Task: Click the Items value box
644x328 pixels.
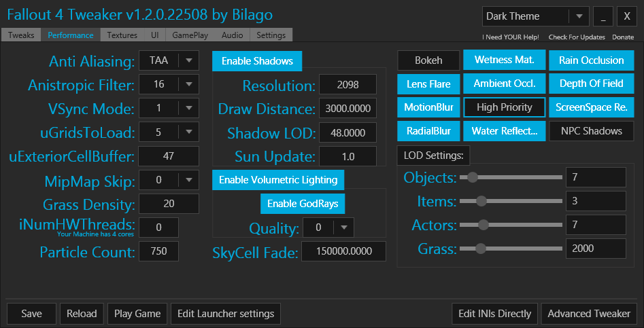Action: 596,201
